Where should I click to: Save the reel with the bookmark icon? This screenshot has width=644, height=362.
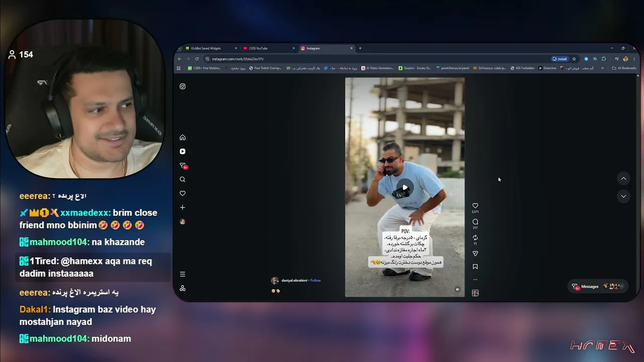pyautogui.click(x=475, y=267)
